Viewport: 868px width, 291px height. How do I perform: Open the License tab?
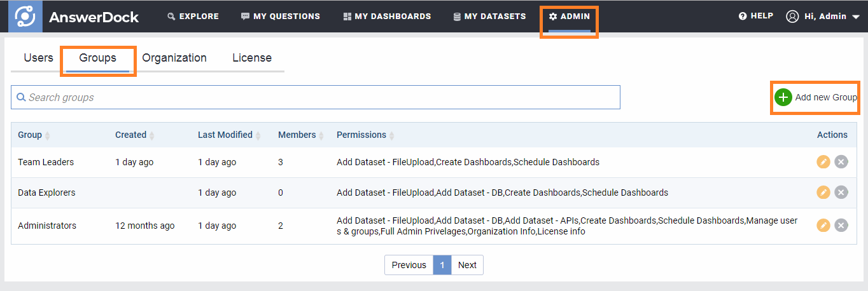[252, 58]
